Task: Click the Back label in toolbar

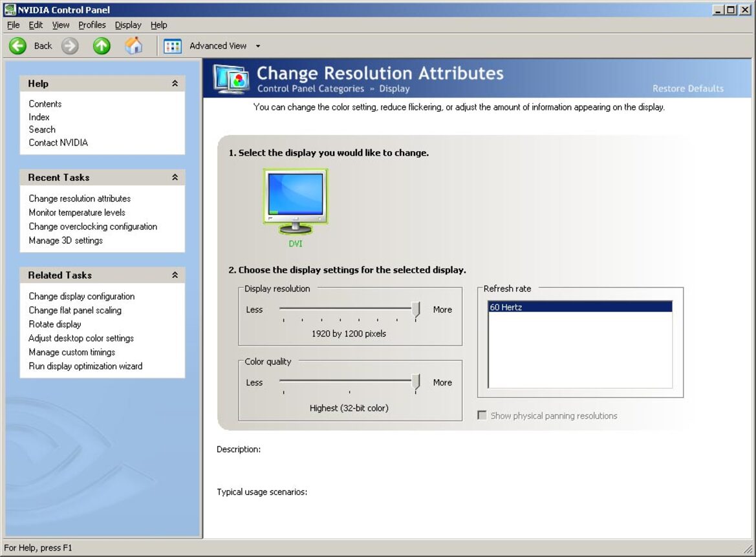Action: pyautogui.click(x=43, y=46)
